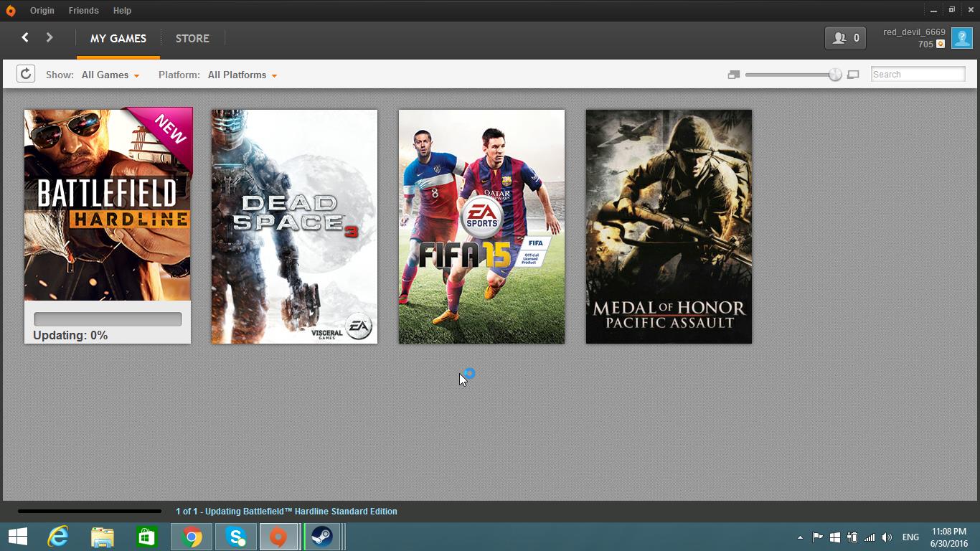Click the Origin logo icon in title bar
This screenshot has width=980, height=551.
pos(10,11)
